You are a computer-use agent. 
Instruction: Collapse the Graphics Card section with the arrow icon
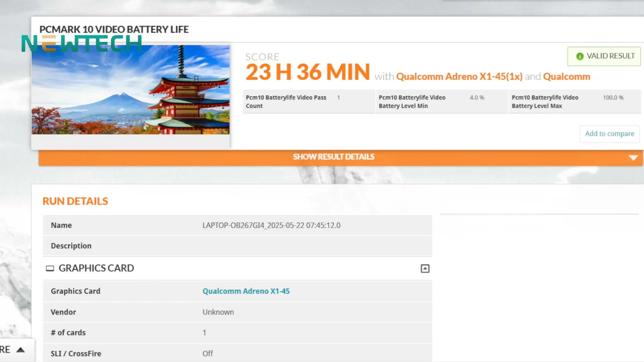tap(425, 268)
